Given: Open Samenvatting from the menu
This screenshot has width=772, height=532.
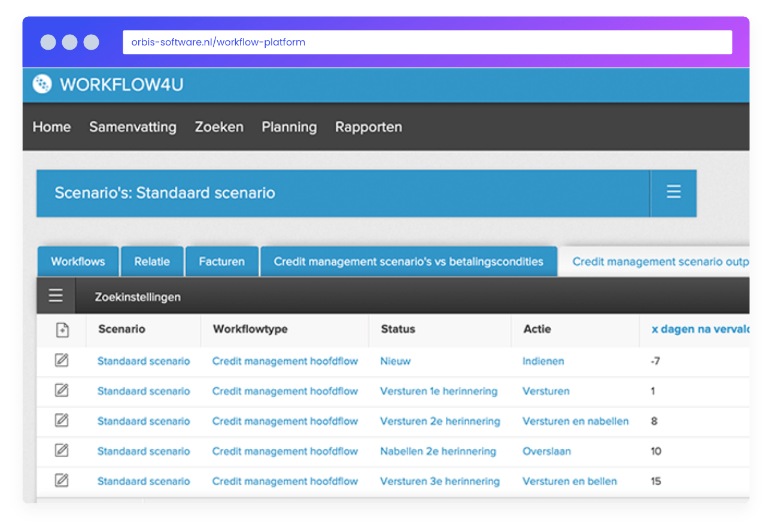Looking at the screenshot, I should tap(133, 127).
